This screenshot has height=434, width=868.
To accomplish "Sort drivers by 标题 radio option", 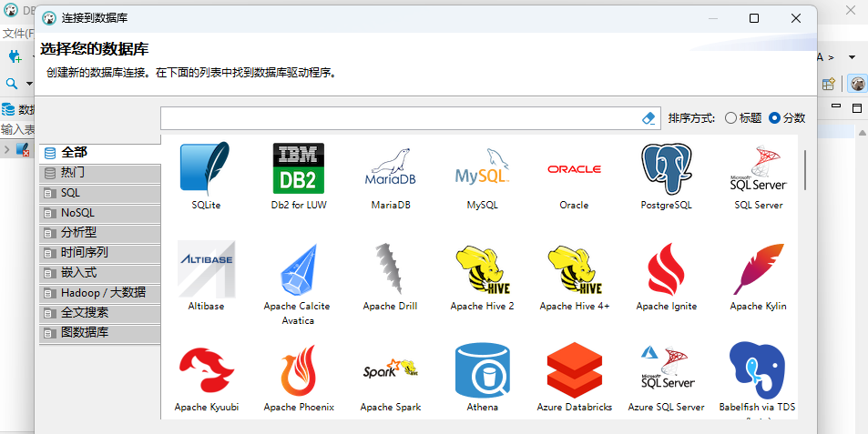I will [731, 118].
